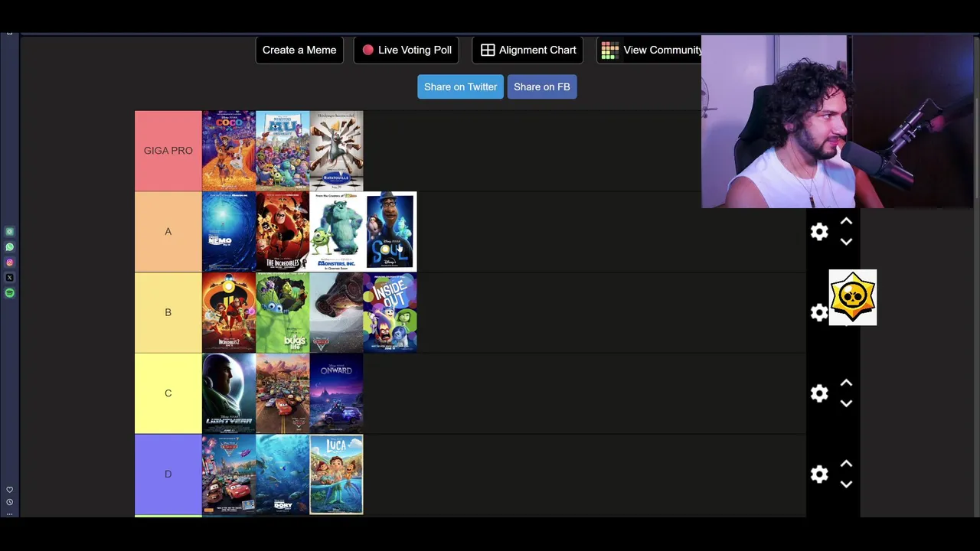This screenshot has width=980, height=551.
Task: Select the GIGA PRO tier label
Action: pos(168,151)
